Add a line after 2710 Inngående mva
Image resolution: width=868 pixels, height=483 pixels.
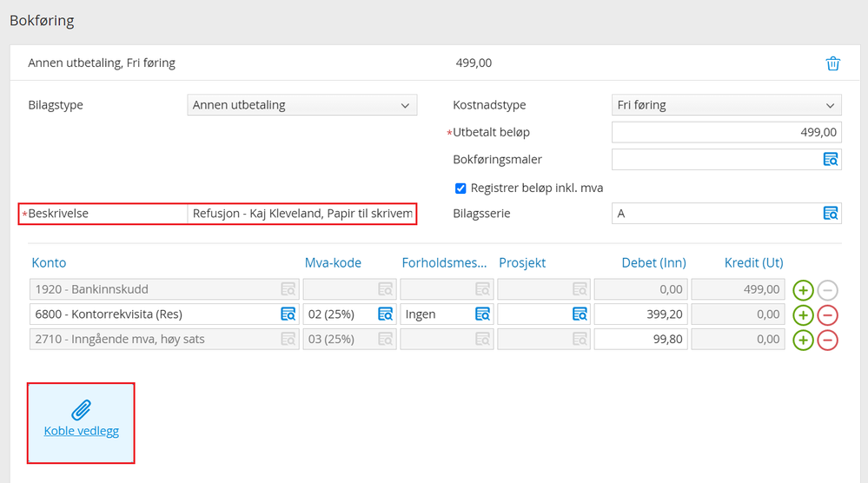pos(803,340)
